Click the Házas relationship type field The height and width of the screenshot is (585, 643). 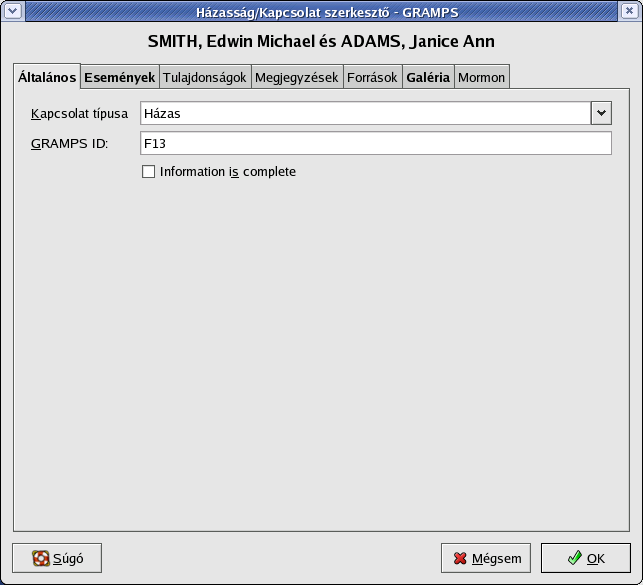[x=365, y=113]
